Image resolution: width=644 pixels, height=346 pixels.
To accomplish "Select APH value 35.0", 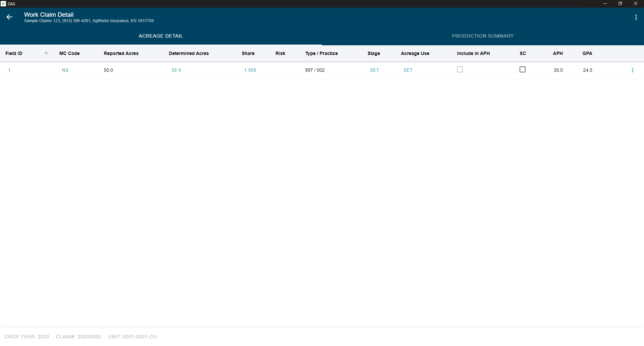I will pos(558,70).
